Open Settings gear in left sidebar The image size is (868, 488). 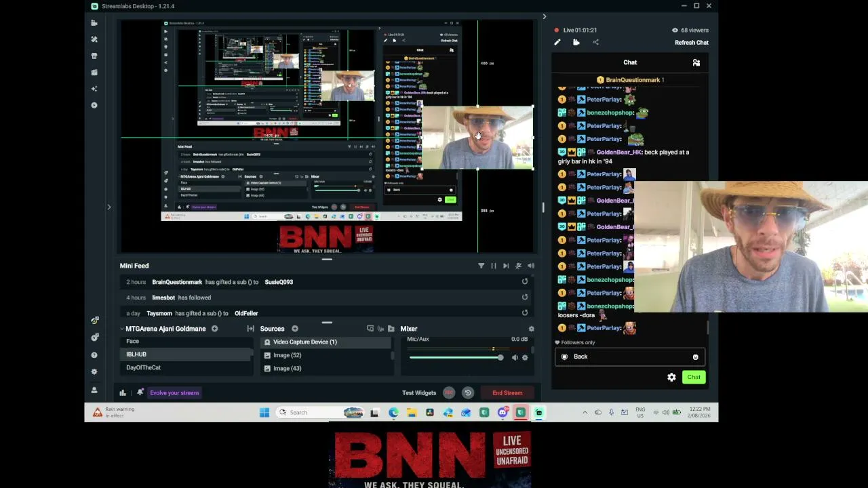pos(94,371)
